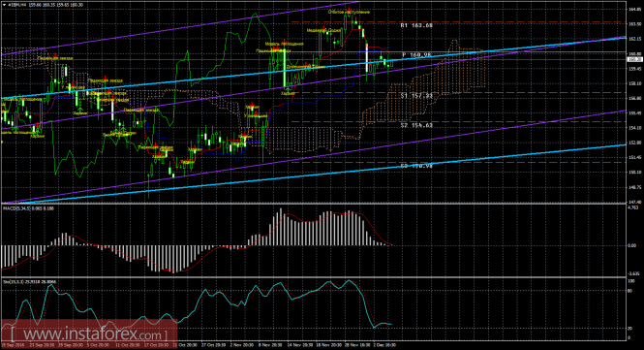The image size is (644, 350).
Task: Click the Stochastic indicator label
Action: [x=30, y=282]
